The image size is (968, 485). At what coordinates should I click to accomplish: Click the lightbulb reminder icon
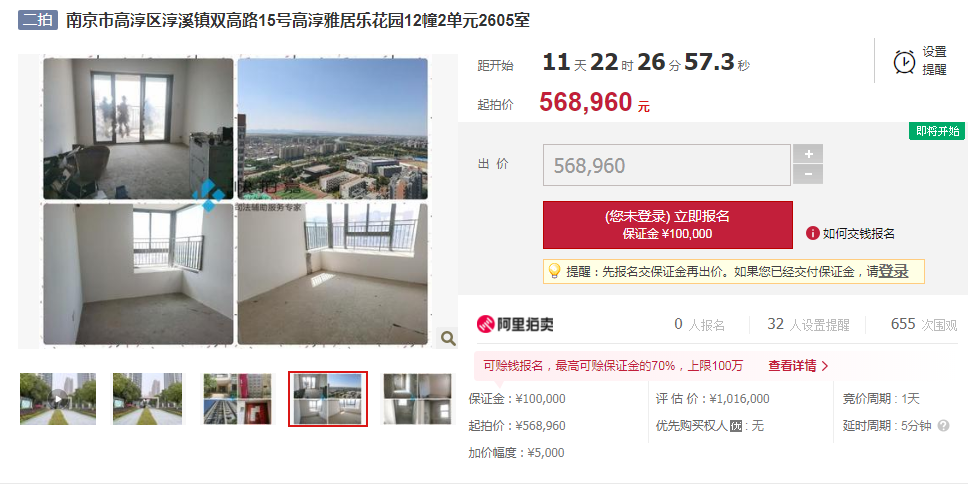tap(554, 271)
